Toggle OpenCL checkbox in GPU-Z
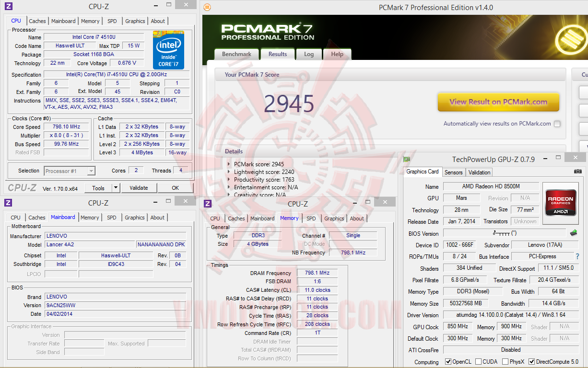Screen dimensions: 588x368 pyautogui.click(x=448, y=362)
